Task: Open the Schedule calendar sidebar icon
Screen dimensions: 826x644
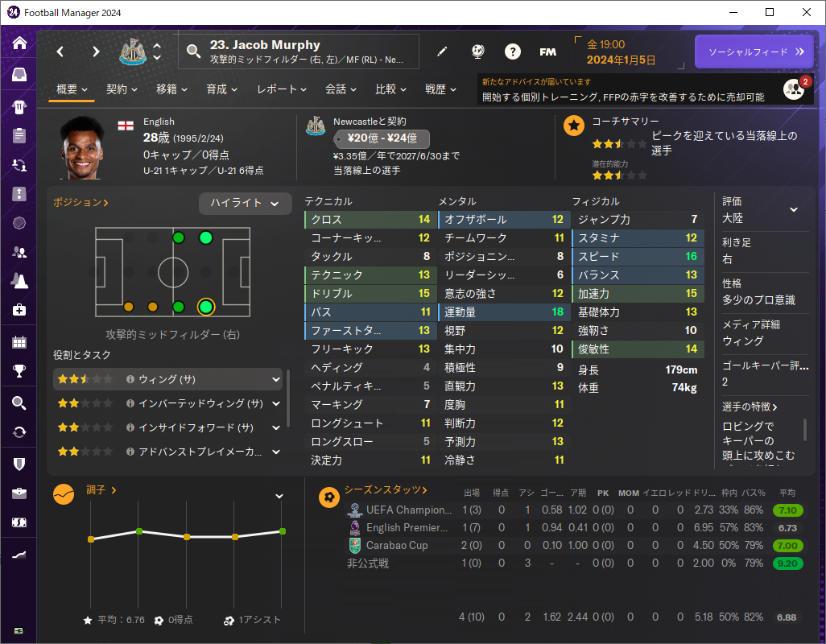Action: coord(19,342)
